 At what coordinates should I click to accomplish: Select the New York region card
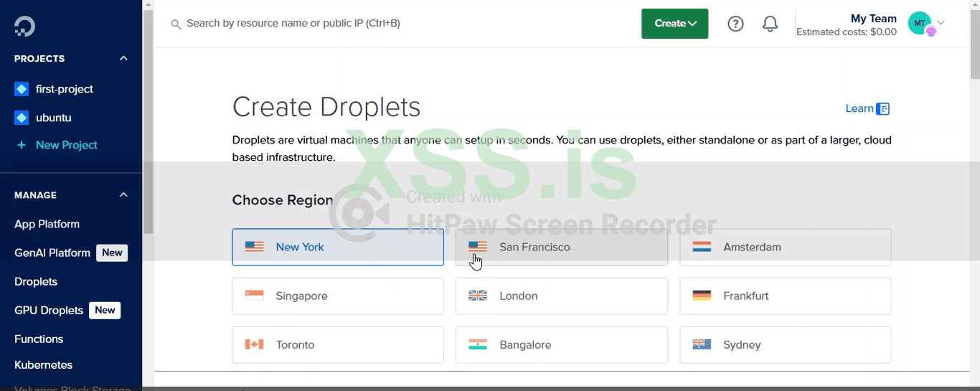click(338, 247)
